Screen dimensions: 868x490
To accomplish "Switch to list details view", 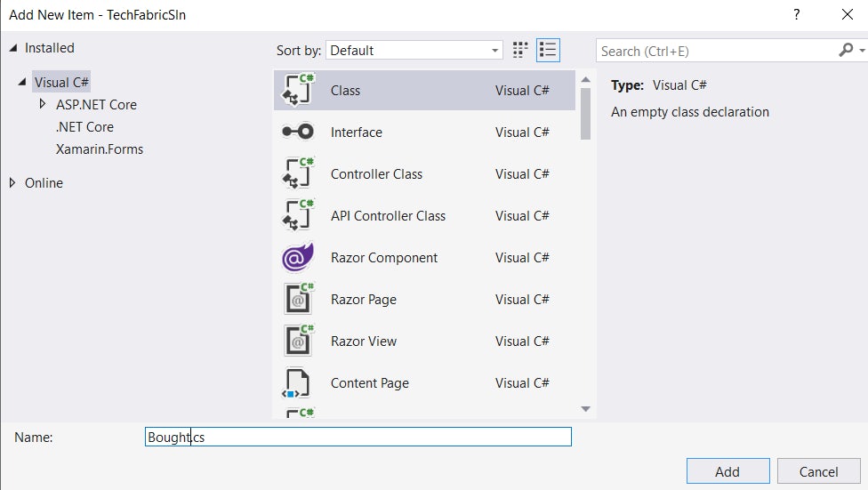I will [548, 51].
